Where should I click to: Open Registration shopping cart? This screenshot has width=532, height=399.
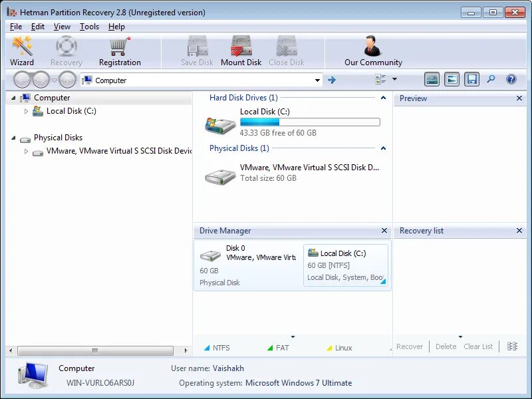coord(120,51)
